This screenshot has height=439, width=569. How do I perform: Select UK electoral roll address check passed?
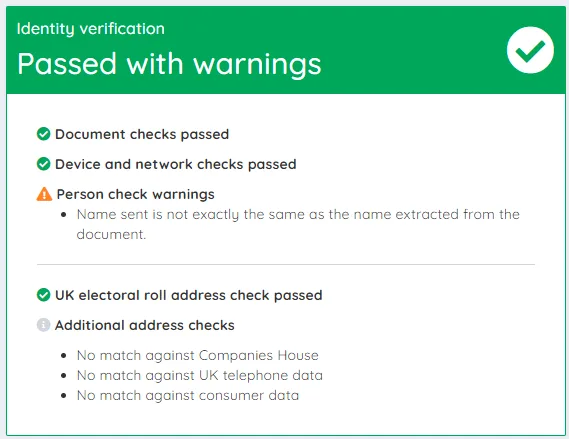tap(189, 295)
